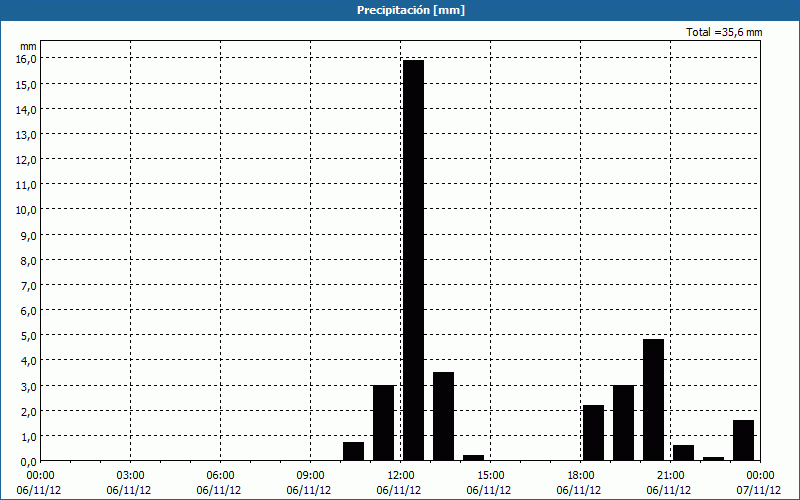
Task: Select the last bar of the day, 1,6 mm
Action: coord(743,440)
